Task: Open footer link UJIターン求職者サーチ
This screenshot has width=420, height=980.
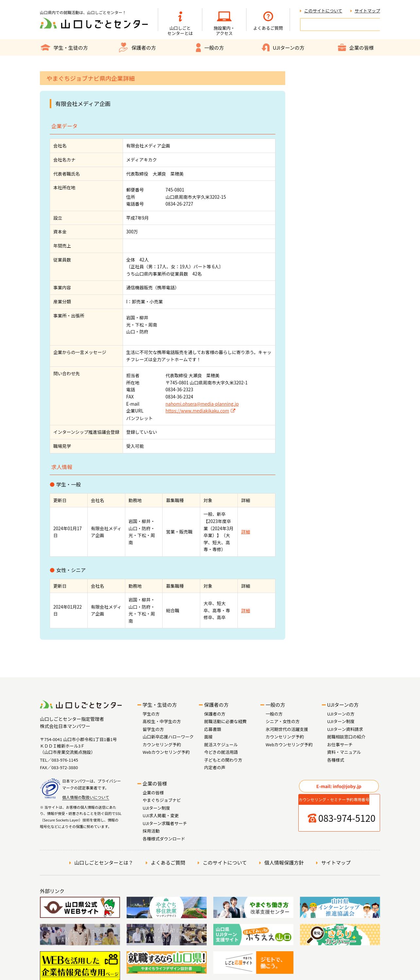Action: click(x=165, y=823)
